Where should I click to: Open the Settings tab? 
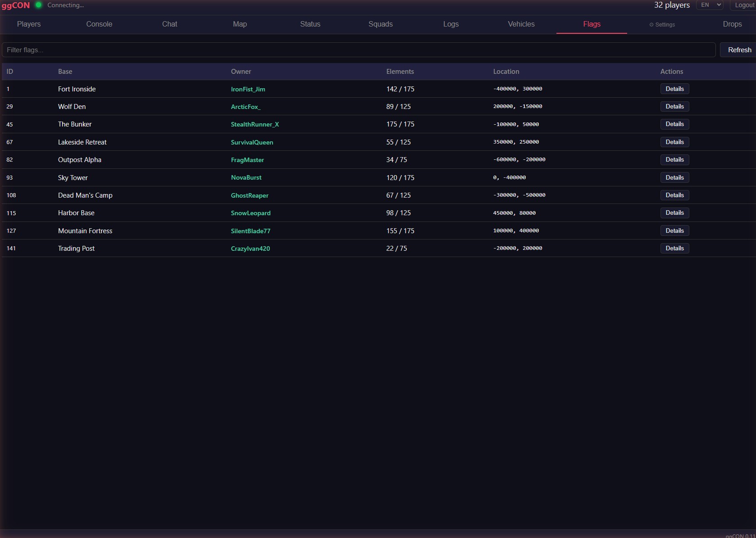point(662,25)
